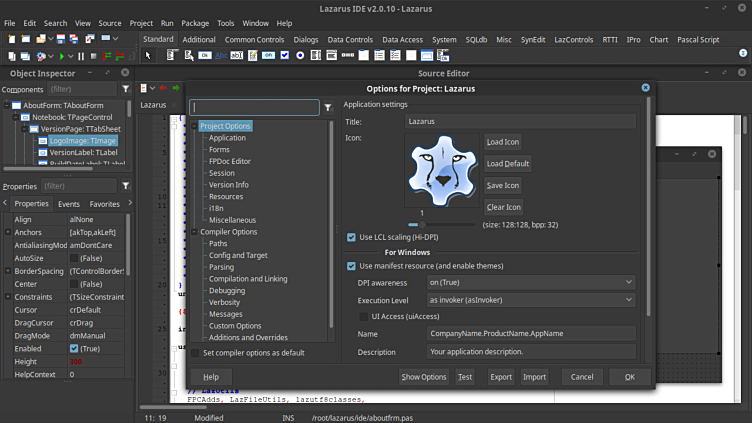Click the green Run arrow in toolbar

pyautogui.click(x=60, y=56)
